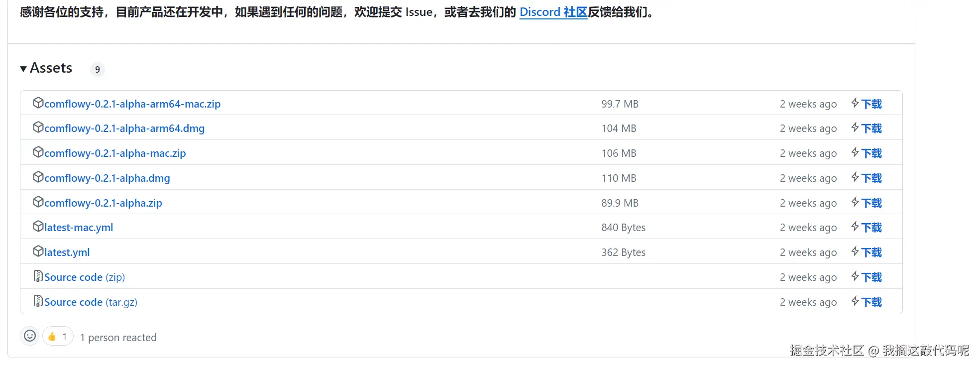Open comflowy-0.2.1-alpha-arm64.dmg file link
The image size is (980, 368).
[x=124, y=128]
